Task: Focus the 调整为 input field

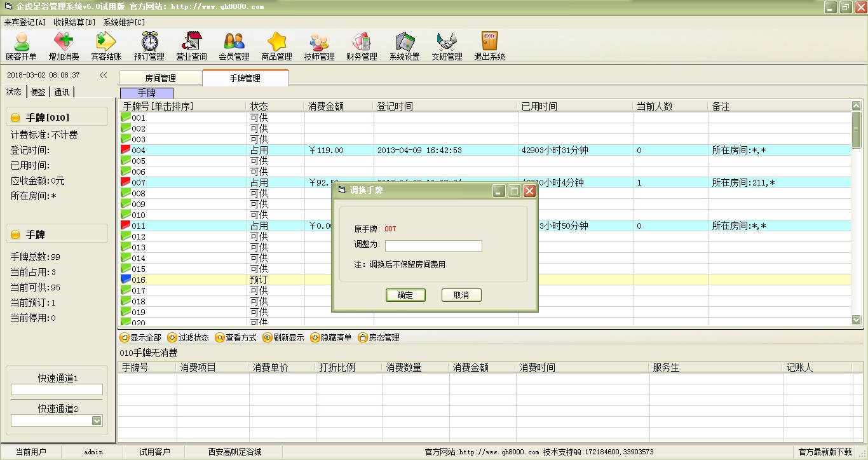Action: (433, 246)
